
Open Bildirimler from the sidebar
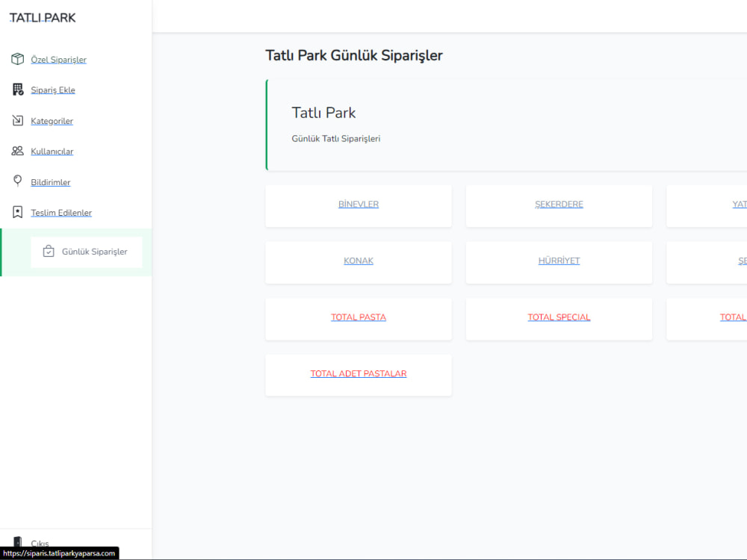[x=51, y=182]
